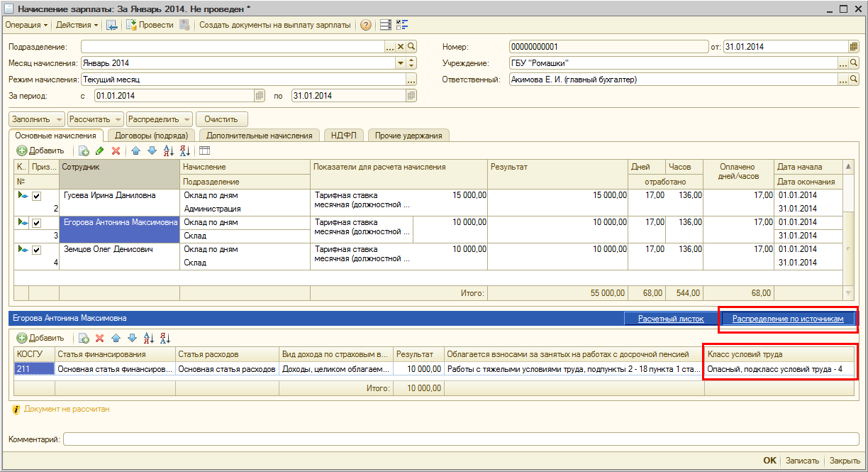Switch to the НДФЛ tab
Viewport: 868px width, 472px height.
click(x=343, y=136)
